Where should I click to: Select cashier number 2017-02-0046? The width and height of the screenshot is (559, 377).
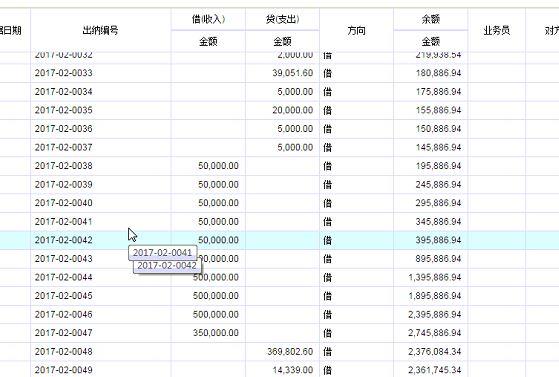pyautogui.click(x=63, y=314)
